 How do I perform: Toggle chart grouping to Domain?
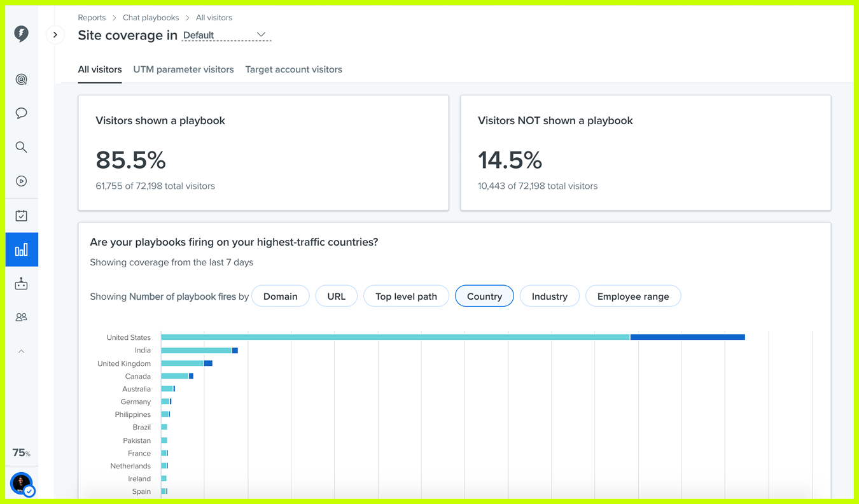[x=280, y=297]
